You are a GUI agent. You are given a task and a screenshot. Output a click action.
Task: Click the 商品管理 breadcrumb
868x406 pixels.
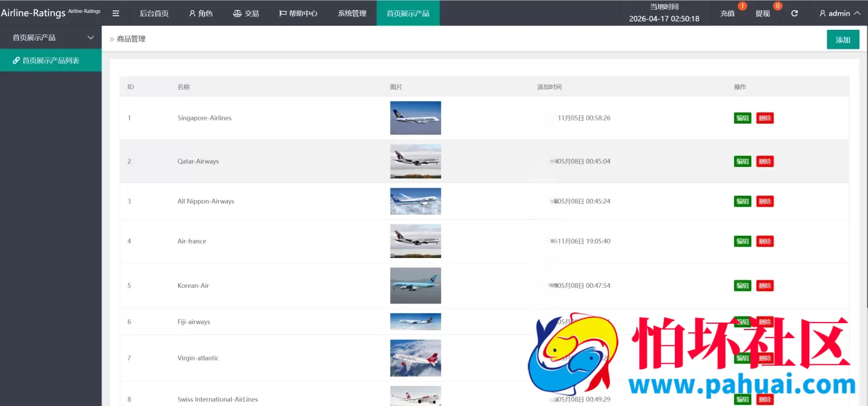[131, 39]
